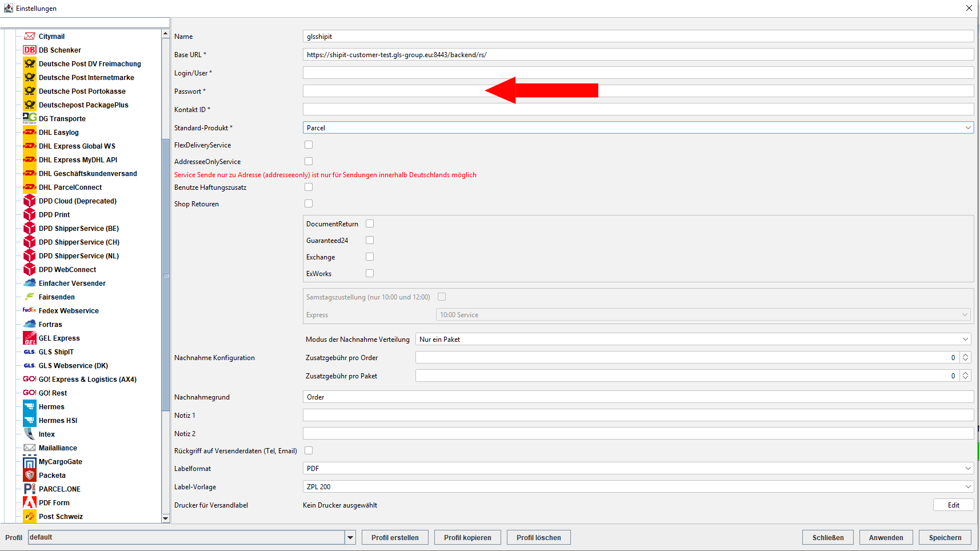Viewport: 980px width, 551px height.
Task: Click into the Login/User field
Action: [x=638, y=73]
